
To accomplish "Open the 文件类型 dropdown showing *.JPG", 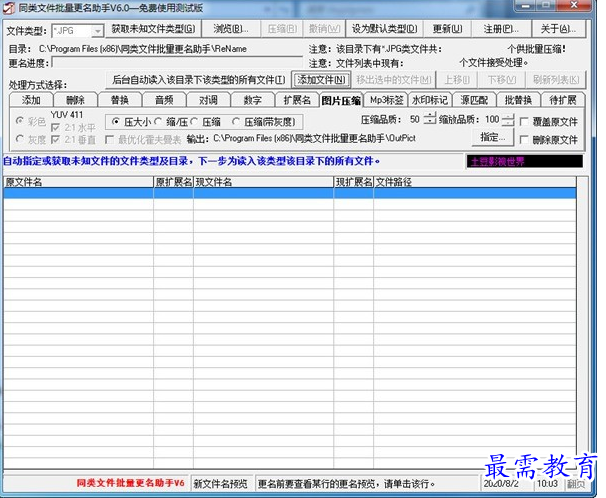I will click(x=97, y=30).
